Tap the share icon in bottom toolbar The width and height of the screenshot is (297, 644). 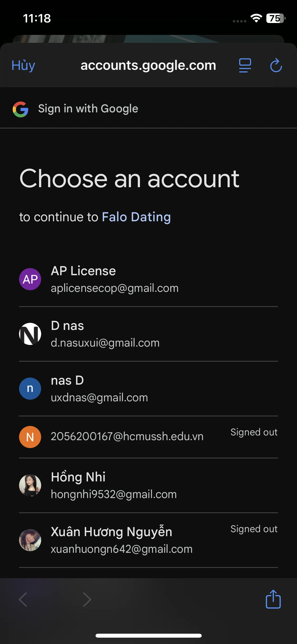(x=273, y=599)
